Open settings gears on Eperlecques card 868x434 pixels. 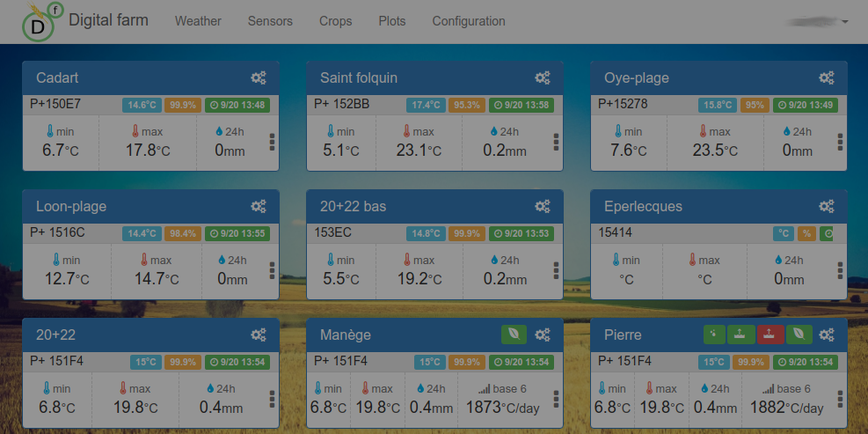[827, 207]
